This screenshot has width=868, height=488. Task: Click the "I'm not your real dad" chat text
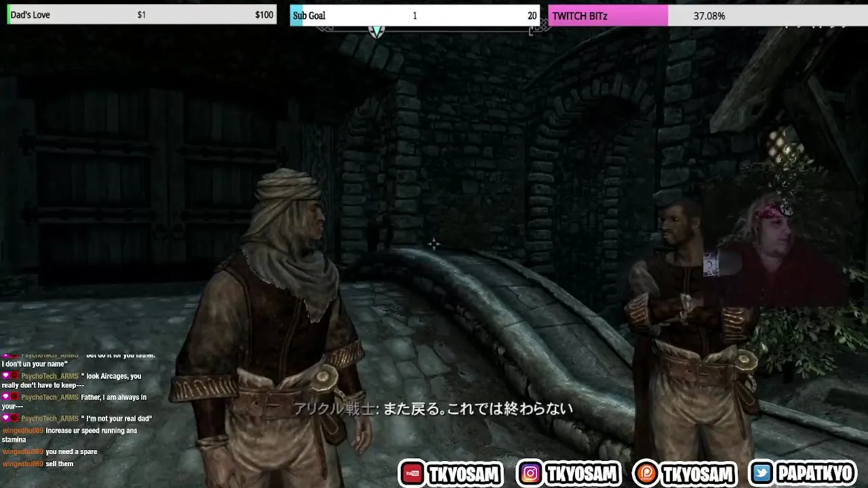pyautogui.click(x=117, y=418)
